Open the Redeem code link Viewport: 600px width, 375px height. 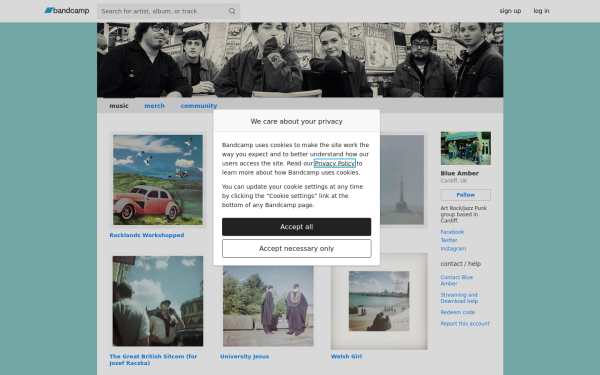(457, 312)
